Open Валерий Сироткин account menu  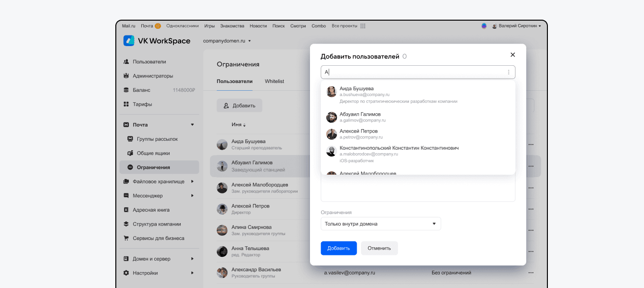click(x=519, y=26)
